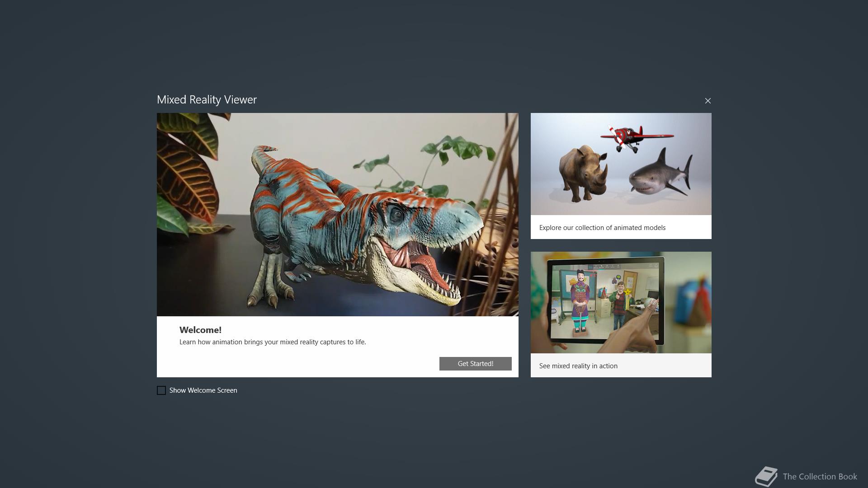
Task: Click 'See mixed reality in action' caption
Action: [578, 366]
